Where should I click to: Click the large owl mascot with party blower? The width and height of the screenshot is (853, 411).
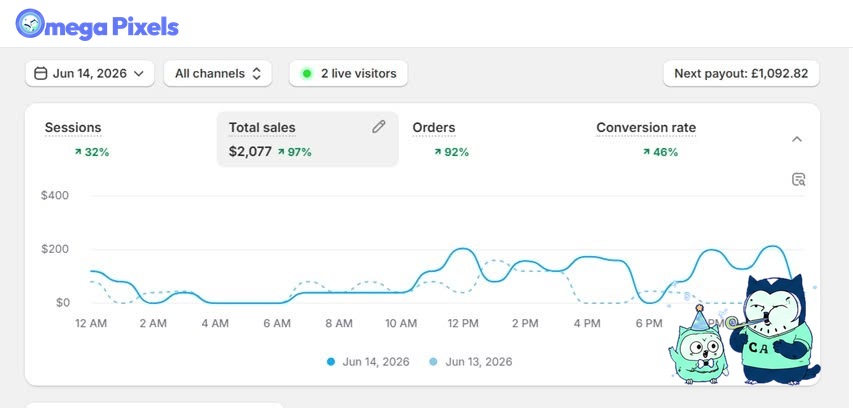775,329
